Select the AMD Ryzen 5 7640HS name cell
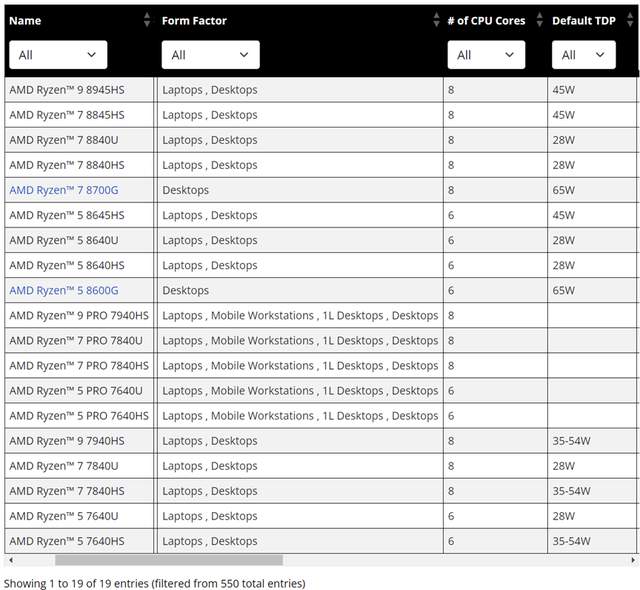Image resolution: width=640 pixels, height=590 pixels. tap(79, 541)
